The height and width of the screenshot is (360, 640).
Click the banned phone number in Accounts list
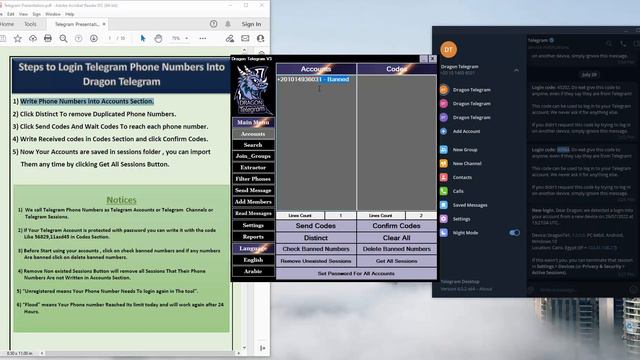click(x=313, y=79)
